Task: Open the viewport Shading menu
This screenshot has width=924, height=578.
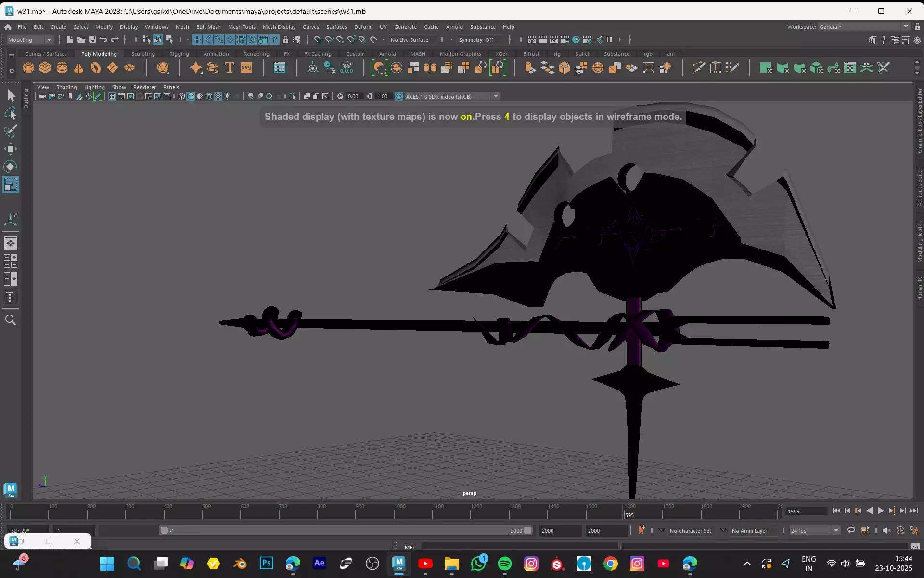Action: pos(66,87)
